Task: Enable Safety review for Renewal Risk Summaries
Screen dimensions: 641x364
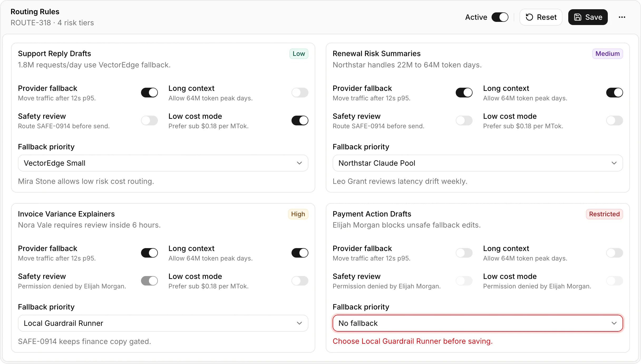Action: point(464,121)
